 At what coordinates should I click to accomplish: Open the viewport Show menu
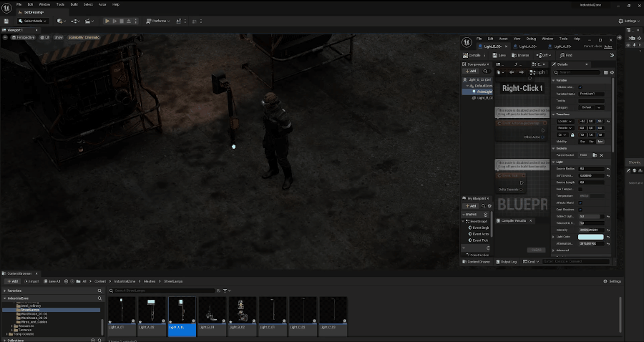pyautogui.click(x=59, y=37)
